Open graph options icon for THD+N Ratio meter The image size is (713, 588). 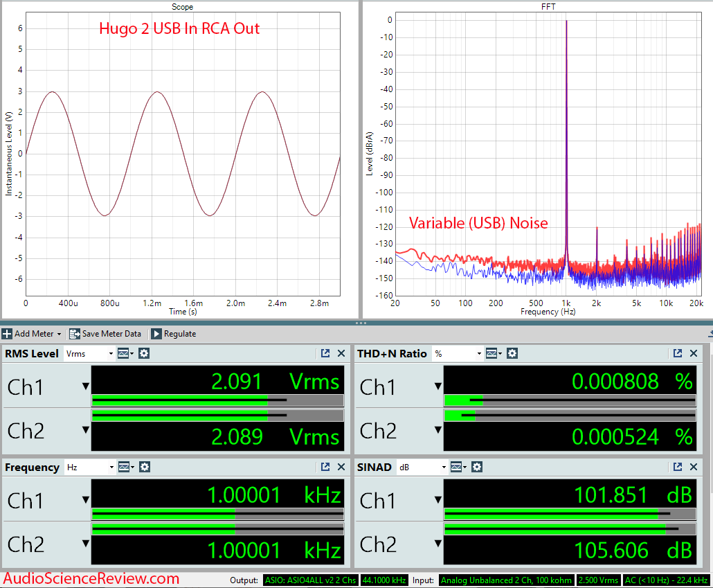494,354
